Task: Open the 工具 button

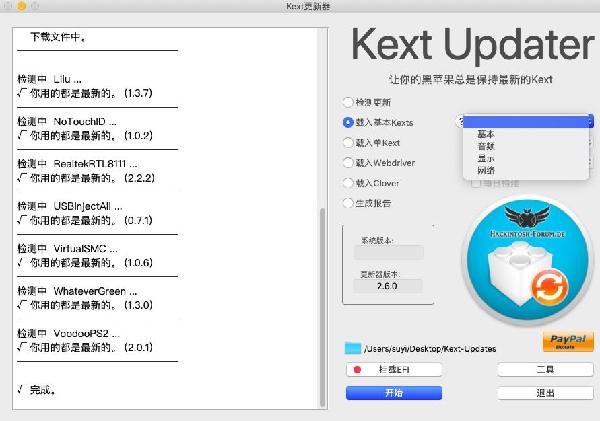Action: 545,370
